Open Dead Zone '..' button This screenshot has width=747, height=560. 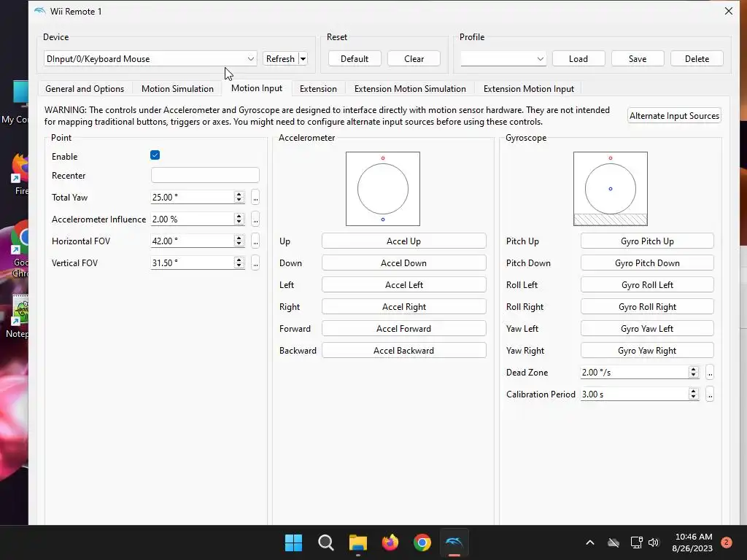[710, 373]
